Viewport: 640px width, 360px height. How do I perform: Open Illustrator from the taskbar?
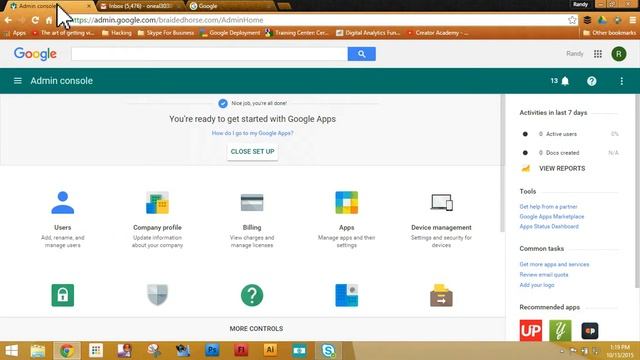coord(270,351)
